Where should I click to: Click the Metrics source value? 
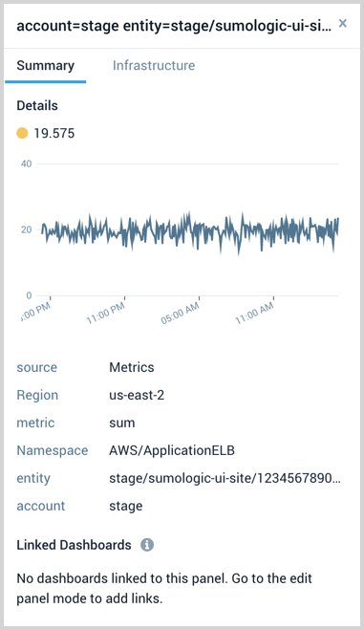(132, 367)
